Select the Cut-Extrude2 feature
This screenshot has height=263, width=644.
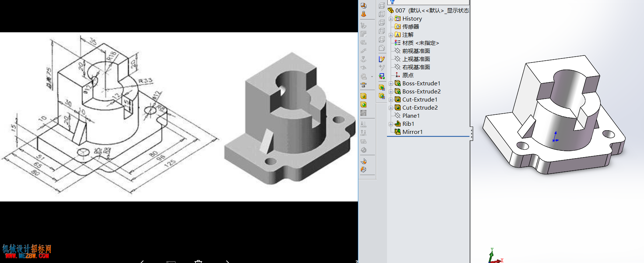pos(416,108)
